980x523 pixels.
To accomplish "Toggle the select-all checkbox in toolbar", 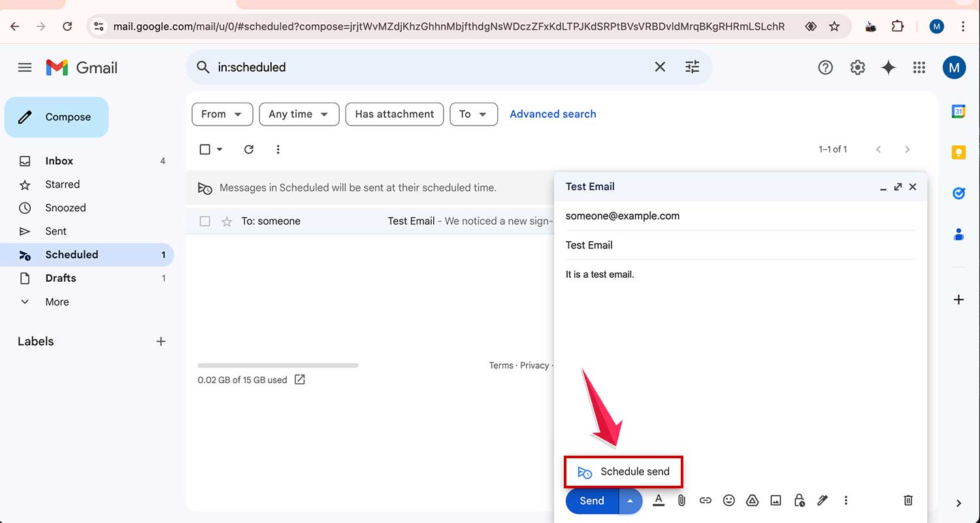I will click(x=204, y=150).
